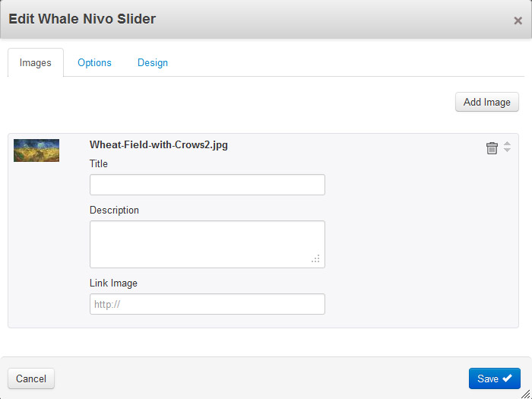
Task: Select the Wheat Field painting thumbnail
Action: click(36, 150)
